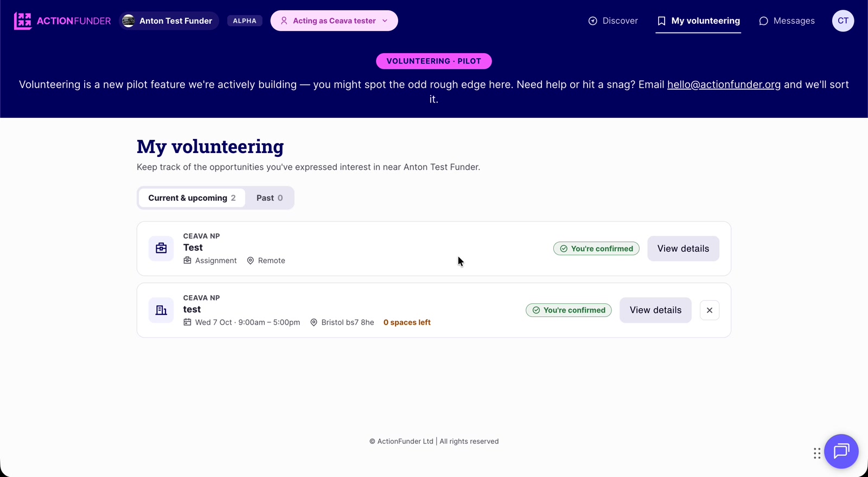Screen dimensions: 868x477
Task: Click the ALPHA badge
Action: [245, 21]
